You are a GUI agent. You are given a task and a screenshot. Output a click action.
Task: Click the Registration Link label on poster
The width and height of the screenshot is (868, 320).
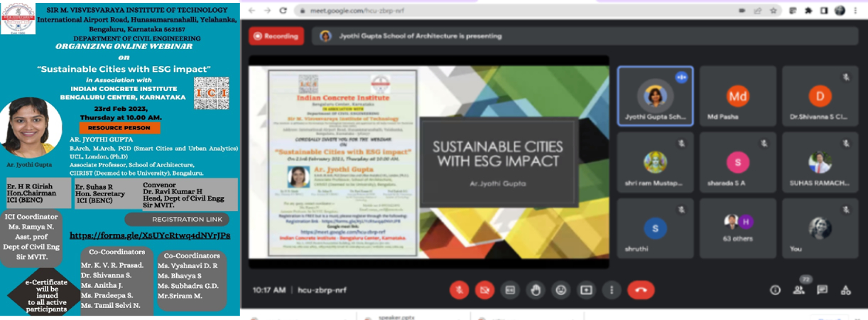pyautogui.click(x=177, y=220)
